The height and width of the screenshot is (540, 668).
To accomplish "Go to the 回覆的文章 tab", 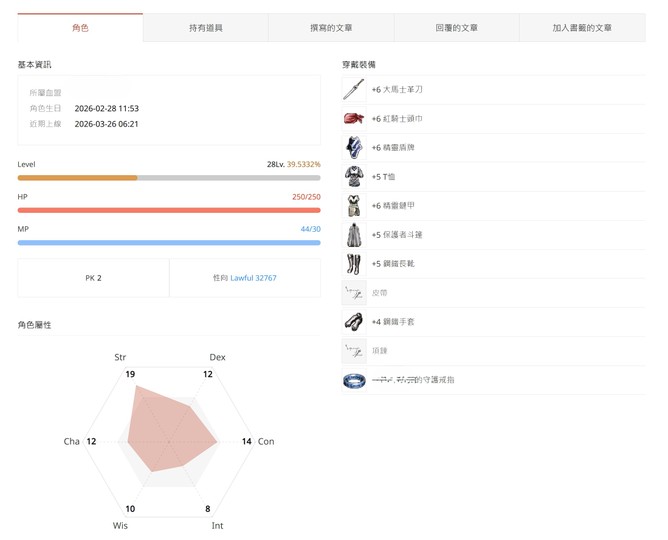I will (457, 28).
